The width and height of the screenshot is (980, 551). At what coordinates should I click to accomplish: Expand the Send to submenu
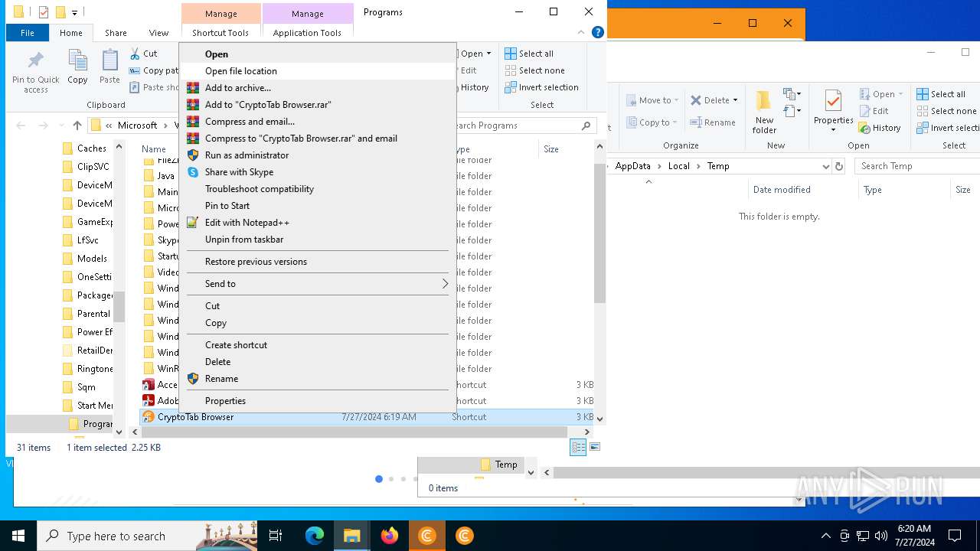[318, 283]
